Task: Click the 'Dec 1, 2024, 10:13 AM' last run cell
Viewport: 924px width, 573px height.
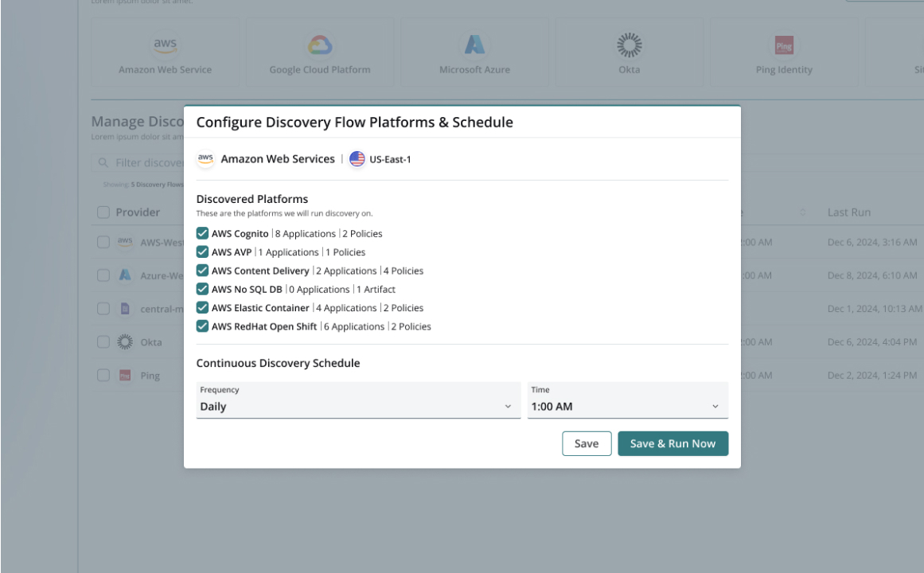Action: point(875,308)
